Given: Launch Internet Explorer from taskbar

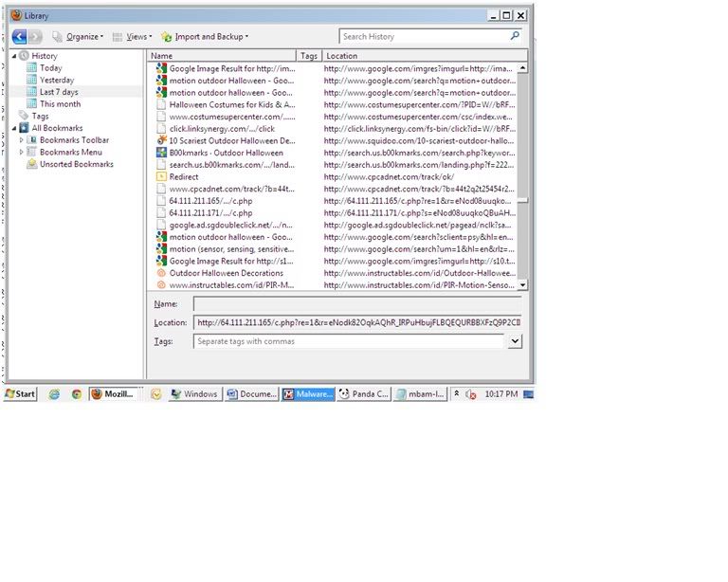Looking at the screenshot, I should [54, 394].
